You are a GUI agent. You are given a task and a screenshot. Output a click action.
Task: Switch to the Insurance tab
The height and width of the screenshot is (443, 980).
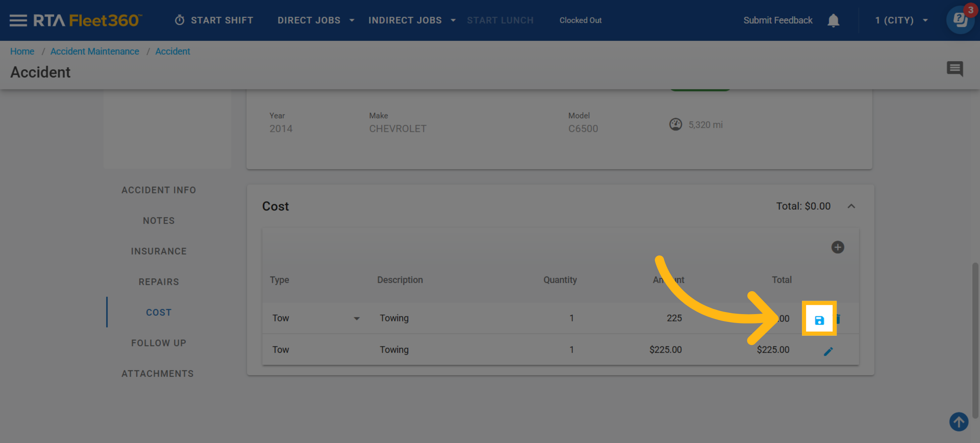point(158,251)
